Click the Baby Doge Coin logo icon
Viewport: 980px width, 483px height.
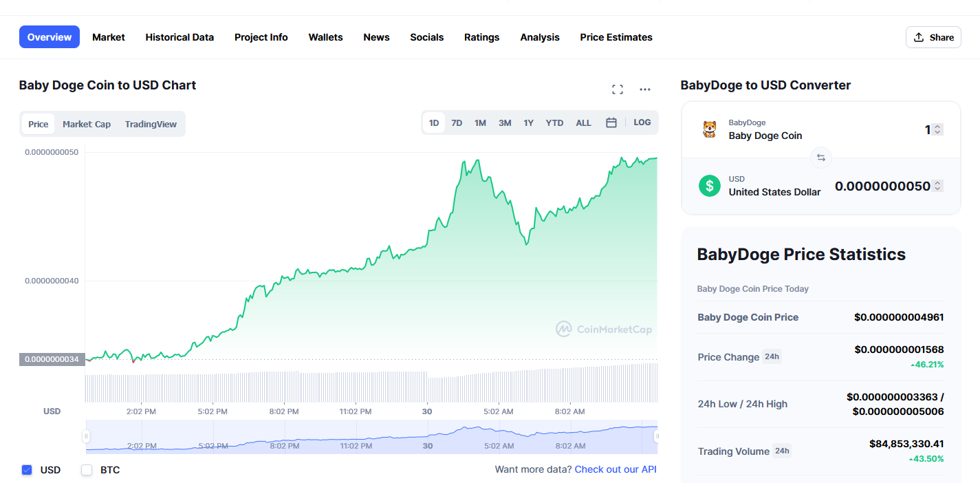pos(709,129)
